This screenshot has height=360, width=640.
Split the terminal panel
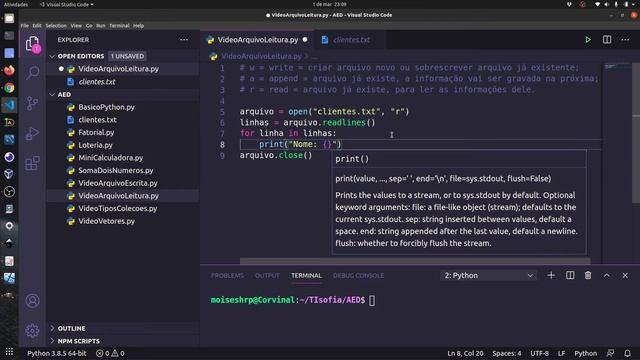570,276
